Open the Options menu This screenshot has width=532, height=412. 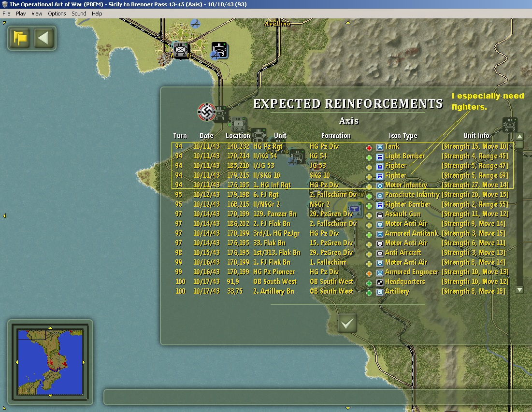(57, 14)
